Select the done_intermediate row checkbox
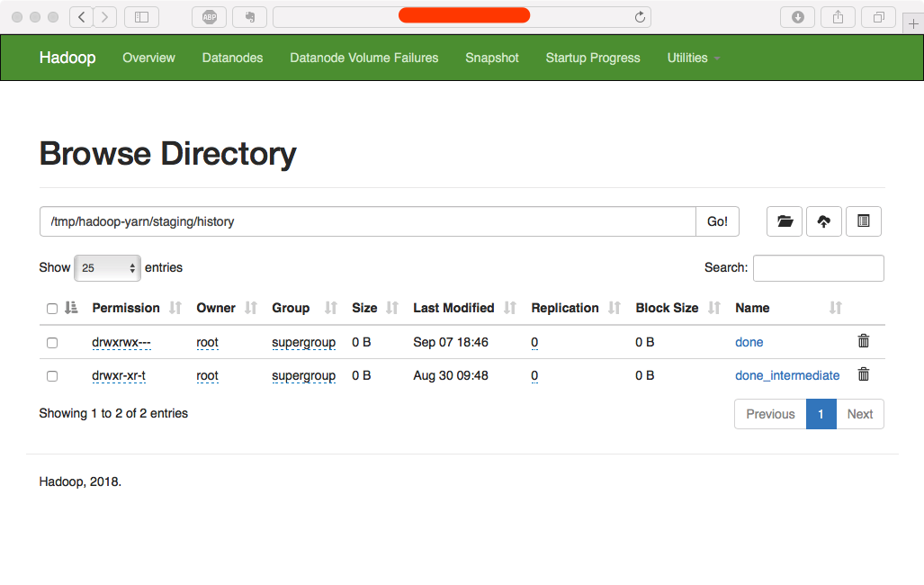The width and height of the screenshot is (924, 585). click(x=52, y=376)
